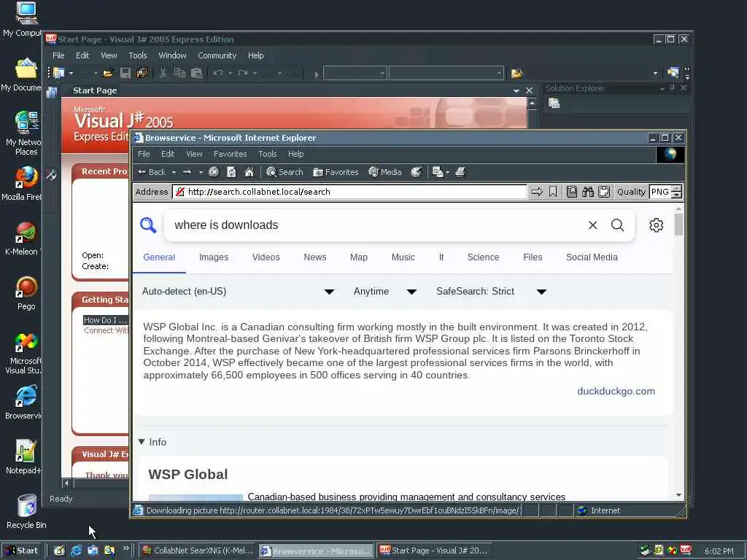The width and height of the screenshot is (747, 560).
Task: Open Back history dropdown arrow
Action: (x=174, y=172)
